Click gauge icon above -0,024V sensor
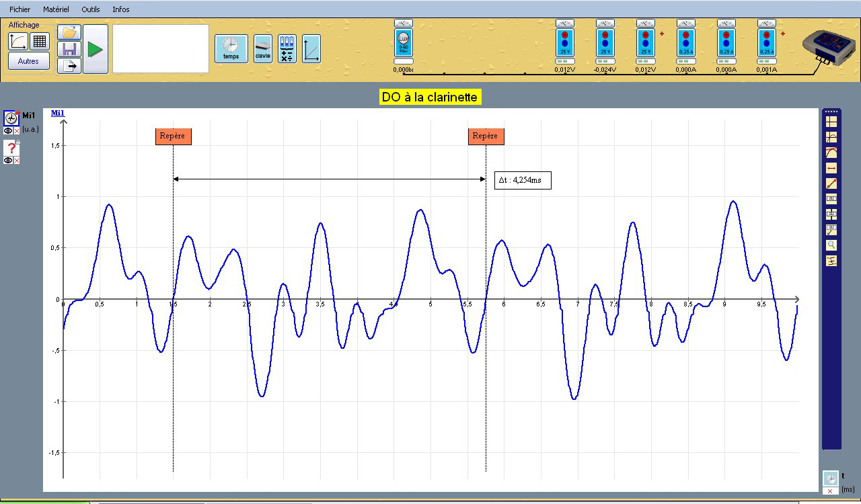 [x=605, y=24]
